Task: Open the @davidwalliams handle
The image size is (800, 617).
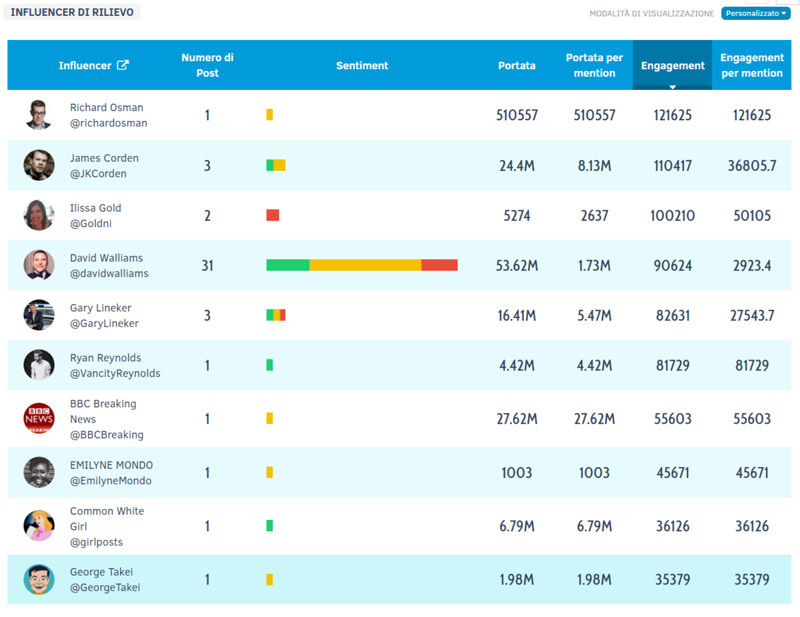Action: [109, 274]
